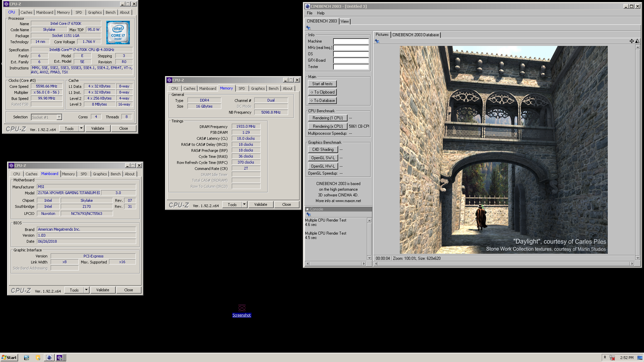
Task: Click the DRAM Frequency value 1933.0 MHz
Action: coord(246,126)
